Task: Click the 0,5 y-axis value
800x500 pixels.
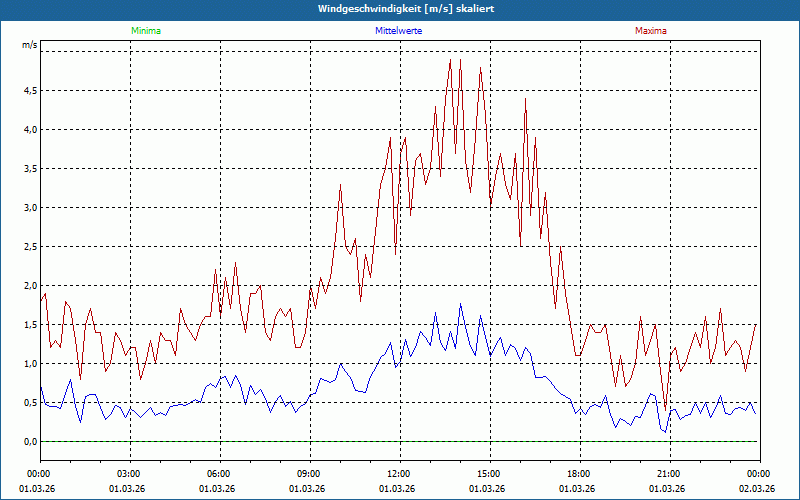Action: (x=31, y=403)
